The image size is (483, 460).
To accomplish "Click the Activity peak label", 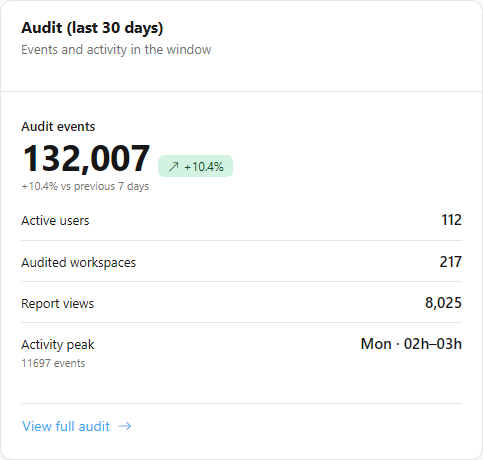I will [58, 345].
